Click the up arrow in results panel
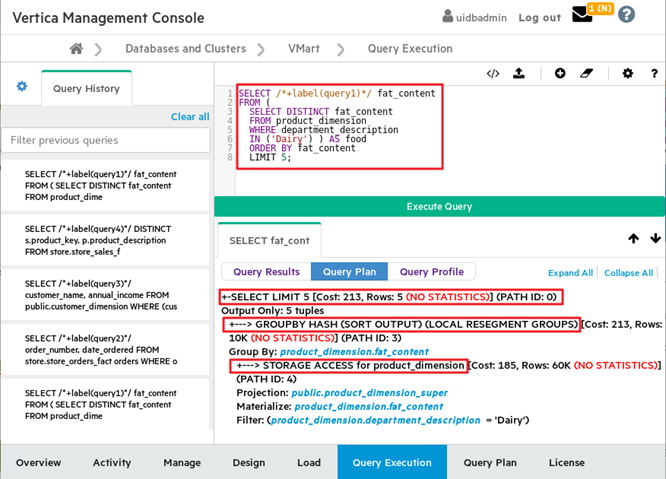 point(633,238)
